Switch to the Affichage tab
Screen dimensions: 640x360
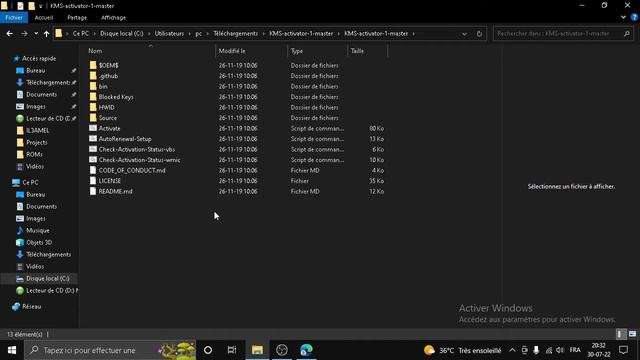point(113,18)
